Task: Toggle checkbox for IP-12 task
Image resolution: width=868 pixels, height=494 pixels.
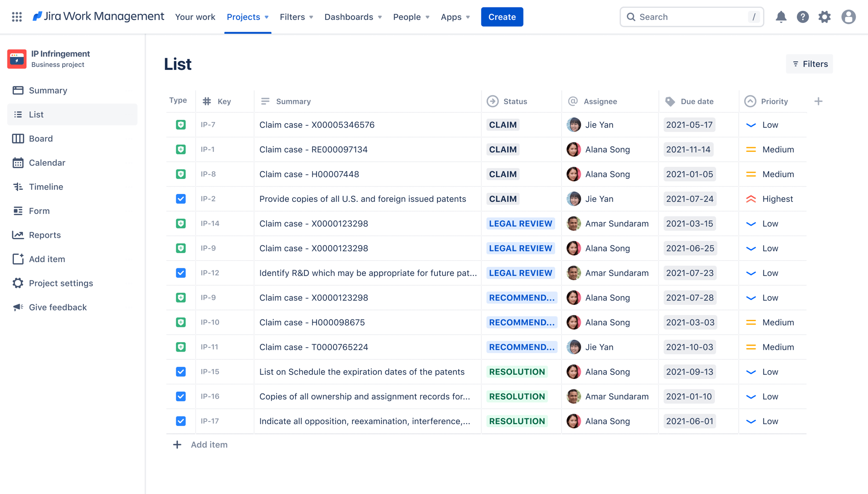Action: coord(180,273)
